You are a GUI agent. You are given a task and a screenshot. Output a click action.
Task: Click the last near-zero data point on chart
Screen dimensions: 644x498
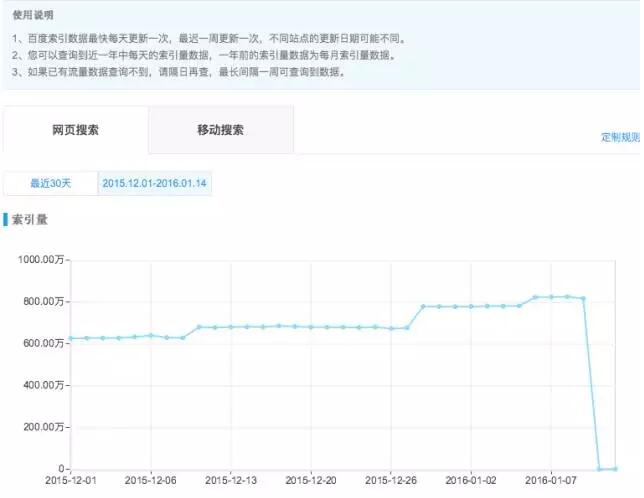coord(616,468)
